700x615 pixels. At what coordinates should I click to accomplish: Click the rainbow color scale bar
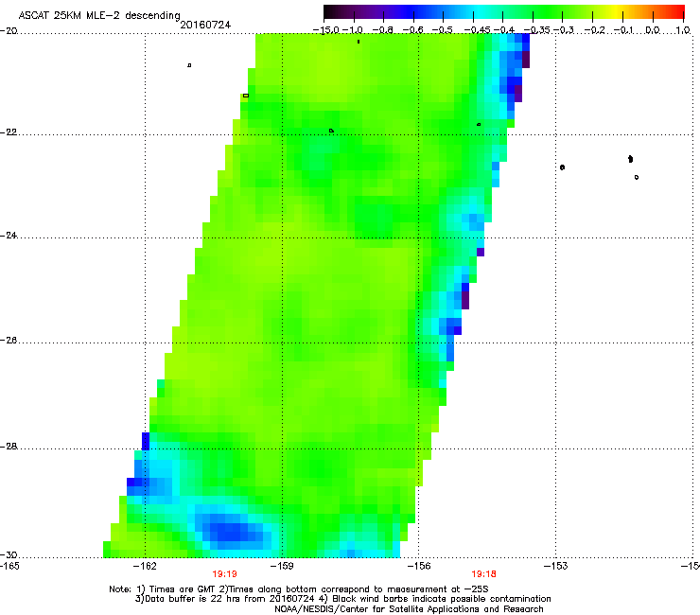504,11
